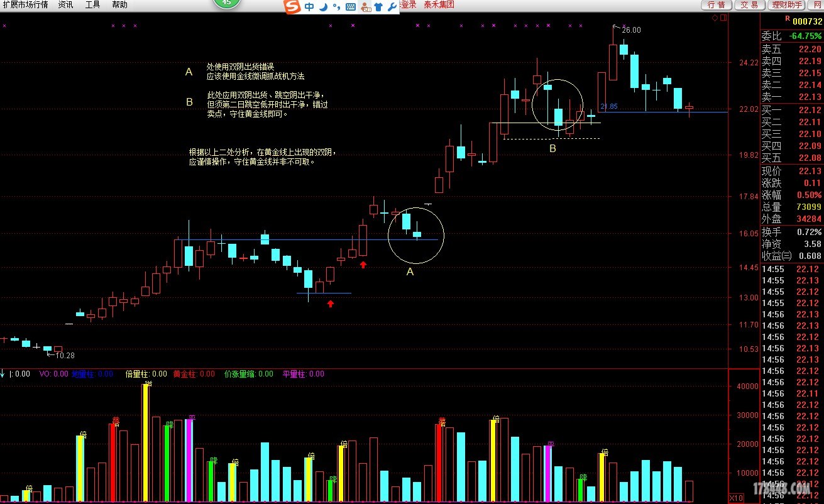824x504 pixels.
Task: Switch to the 交易 tab button
Action: point(749,4)
